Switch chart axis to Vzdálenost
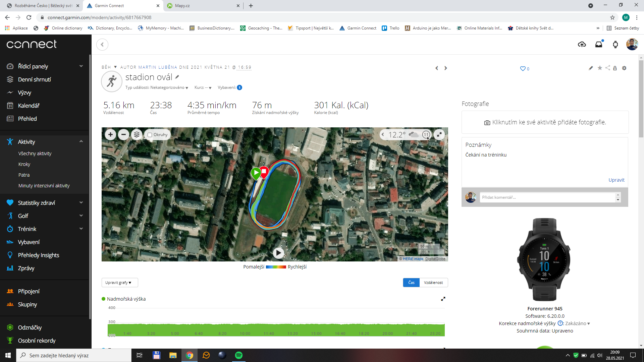Viewport: 644px width, 362px height. (433, 283)
